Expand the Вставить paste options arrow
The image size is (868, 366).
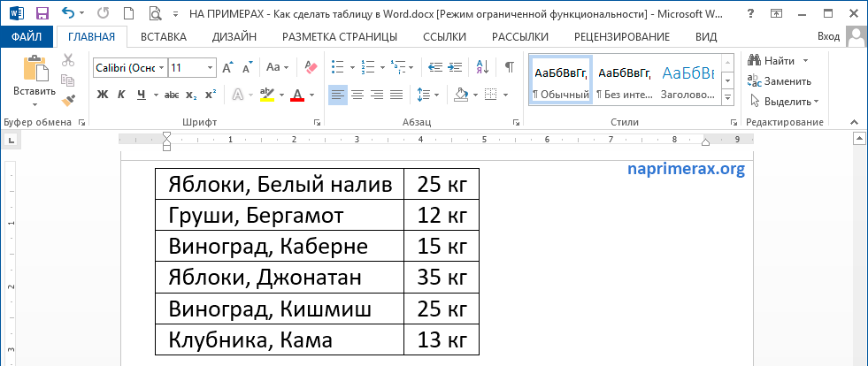[x=35, y=104]
